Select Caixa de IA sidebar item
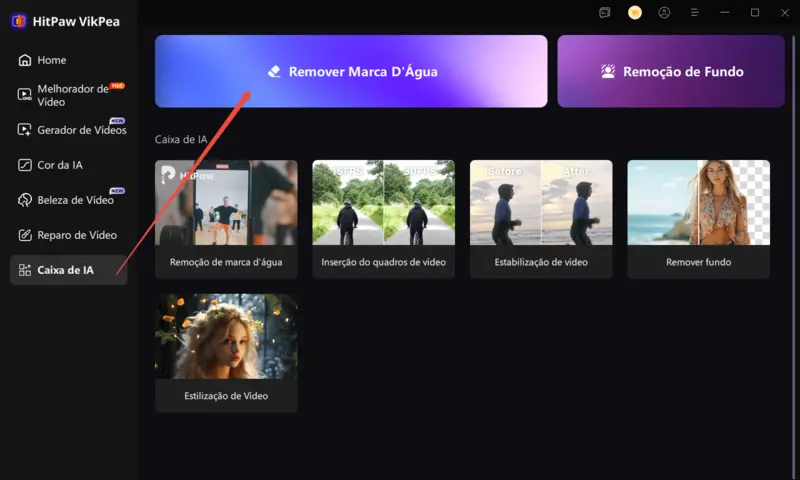 [68, 270]
